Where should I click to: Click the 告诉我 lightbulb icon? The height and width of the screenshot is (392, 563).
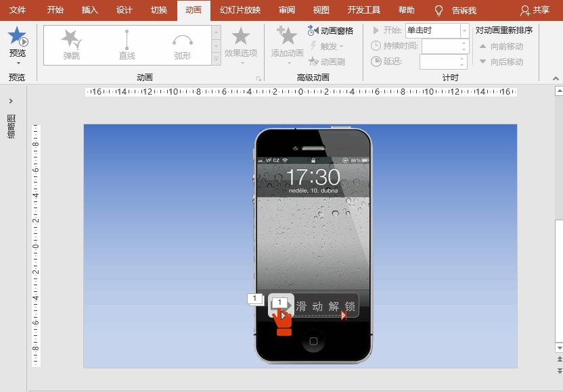coord(439,10)
